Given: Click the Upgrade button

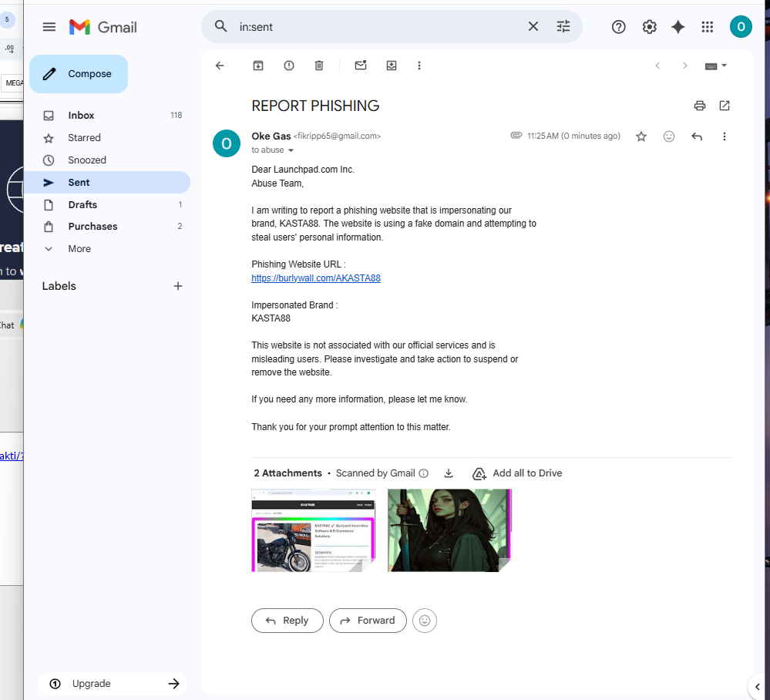Looking at the screenshot, I should point(113,684).
